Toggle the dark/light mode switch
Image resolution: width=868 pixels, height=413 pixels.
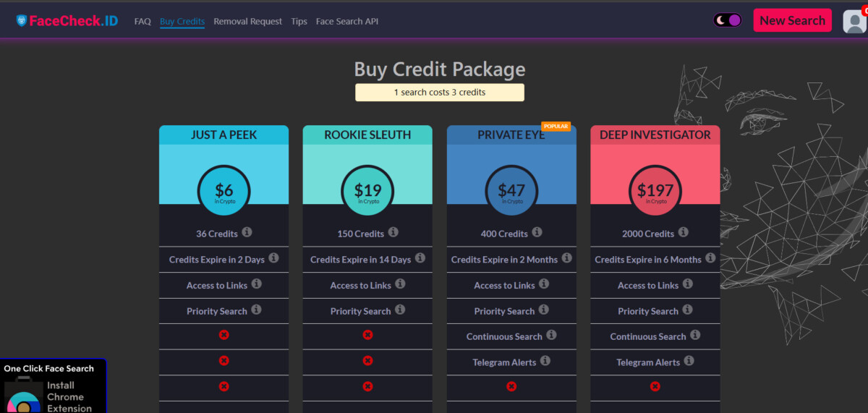[x=728, y=20]
